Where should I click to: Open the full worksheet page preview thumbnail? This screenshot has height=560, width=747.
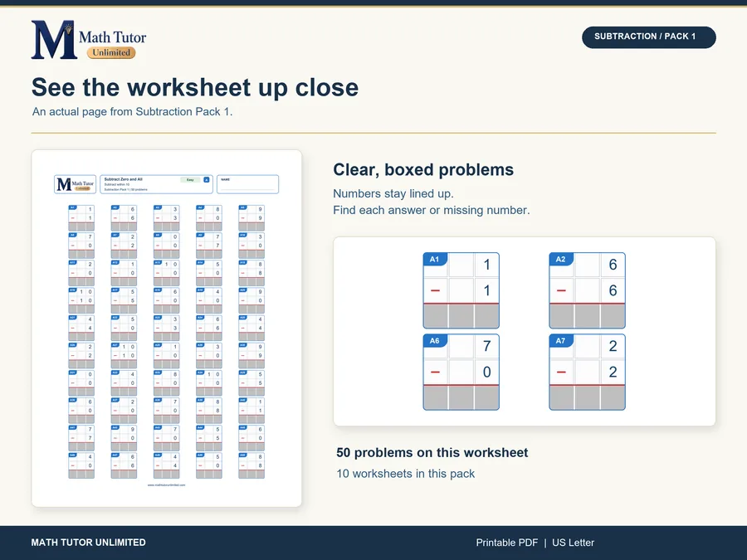point(166,328)
